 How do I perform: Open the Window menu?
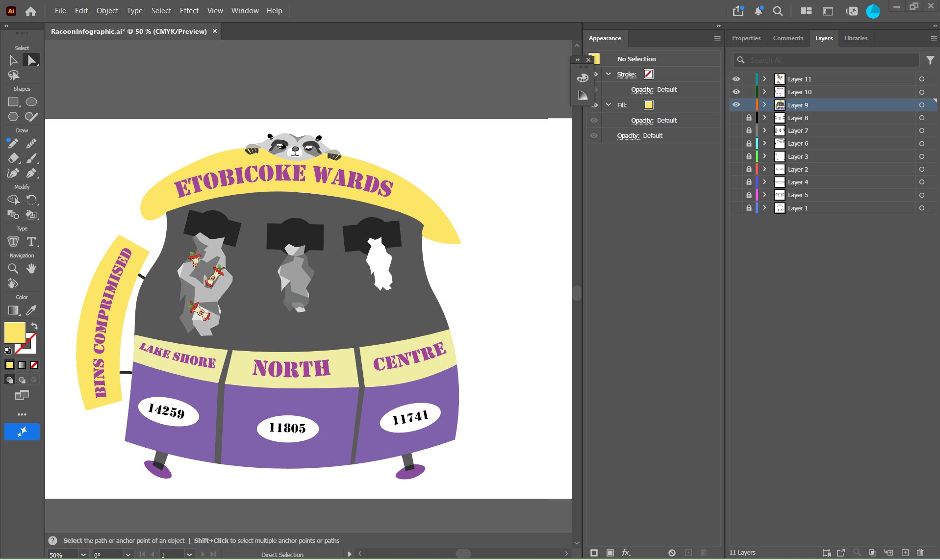[x=245, y=10]
